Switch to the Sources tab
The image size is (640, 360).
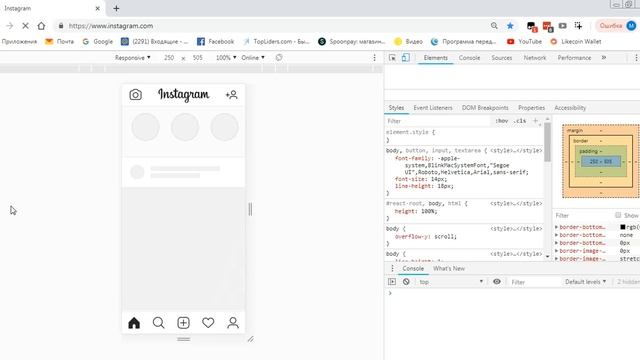pyautogui.click(x=502, y=58)
